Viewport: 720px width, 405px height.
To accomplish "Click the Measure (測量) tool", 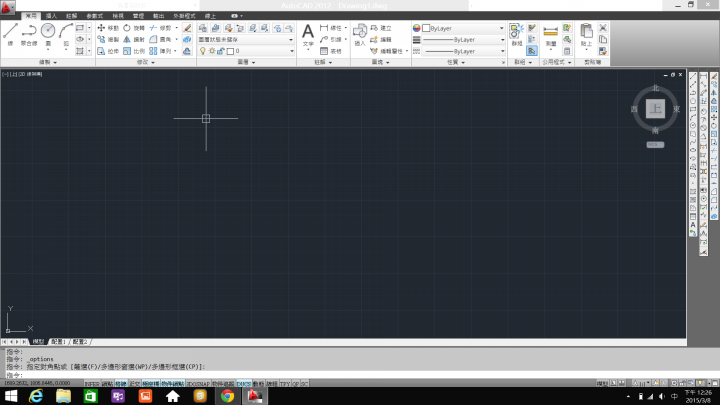I will coord(550,35).
